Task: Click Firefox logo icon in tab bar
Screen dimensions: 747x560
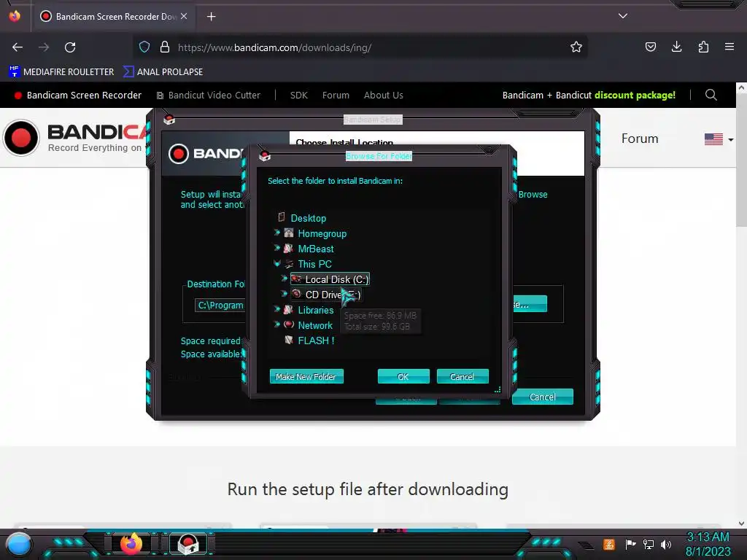Action: click(15, 16)
